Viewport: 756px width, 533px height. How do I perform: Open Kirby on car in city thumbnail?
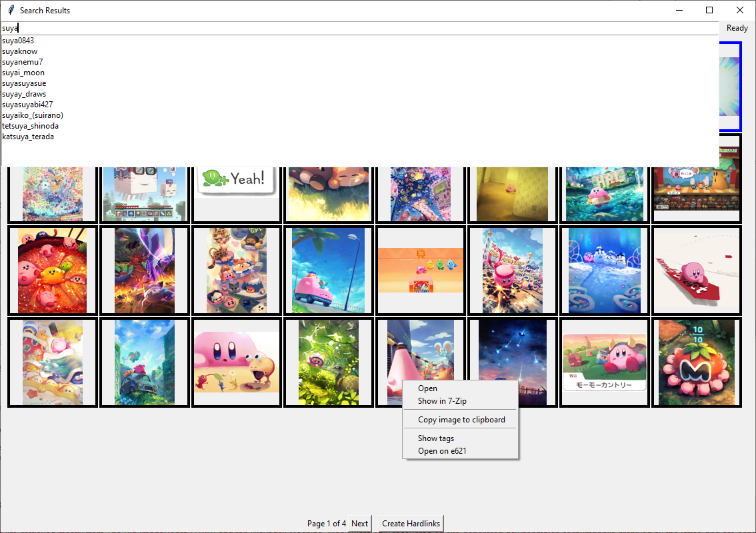144,362
